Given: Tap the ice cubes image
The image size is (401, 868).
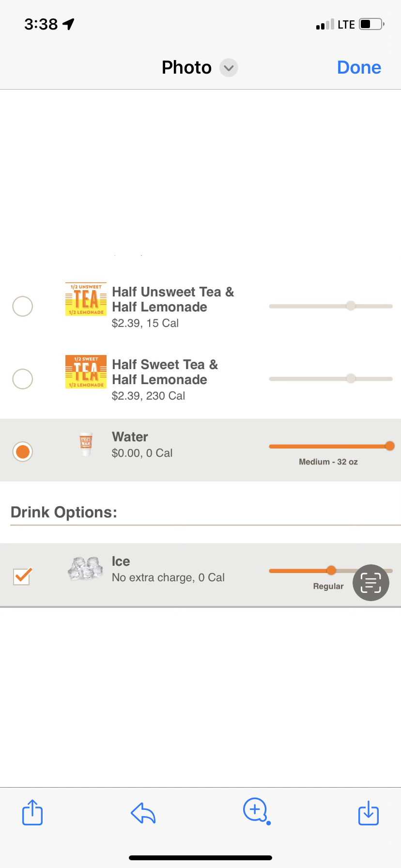Looking at the screenshot, I should (x=86, y=568).
